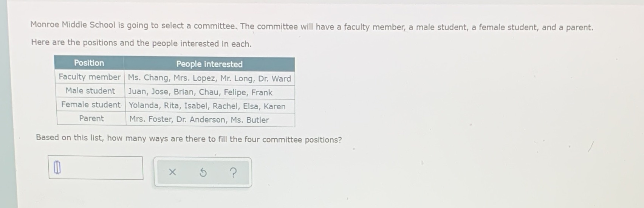Click the 'Monroe Middle School' sentence
This screenshot has height=208, width=644.
click(311, 26)
